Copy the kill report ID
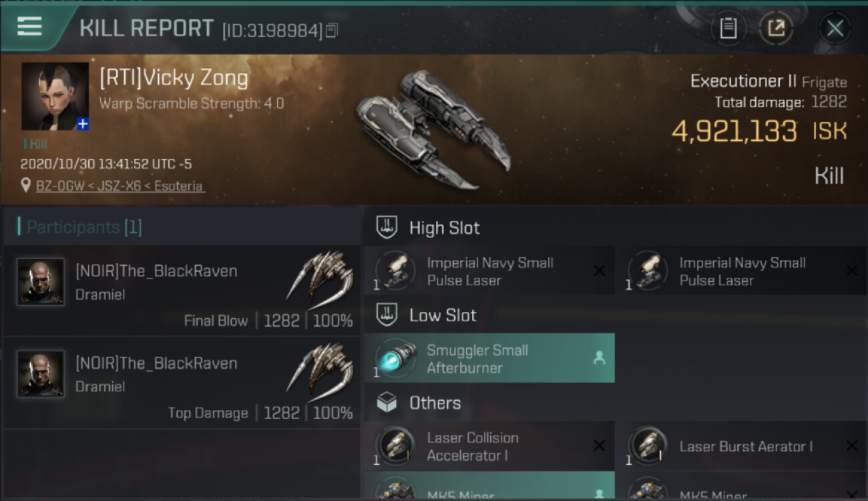The image size is (868, 501). [x=332, y=30]
